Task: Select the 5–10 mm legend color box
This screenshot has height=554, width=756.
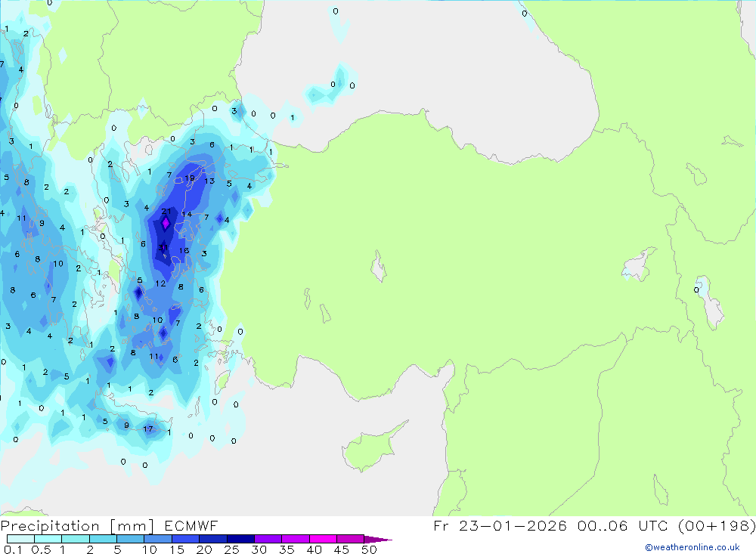Action: click(130, 539)
